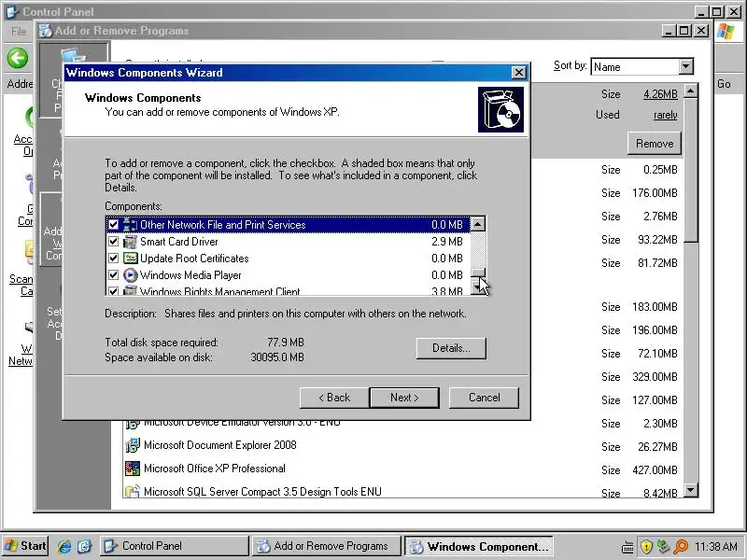This screenshot has width=747, height=560.
Task: Open the Security Center shield tray icon
Action: [x=646, y=547]
